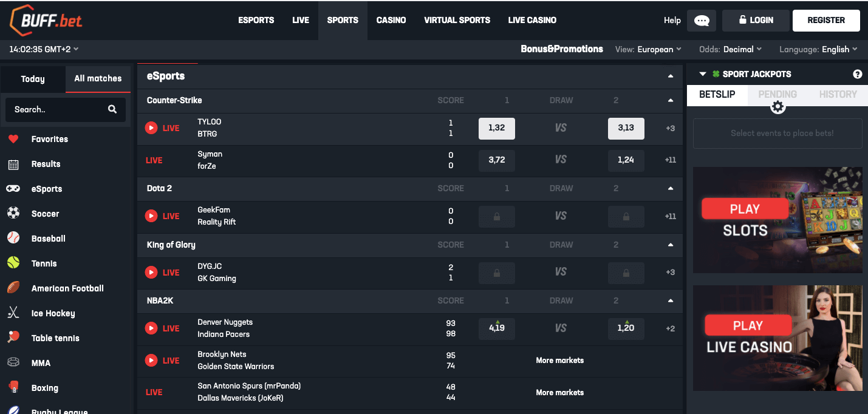868x414 pixels.
Task: Select odds 1,32 for TYLOO
Action: [496, 128]
